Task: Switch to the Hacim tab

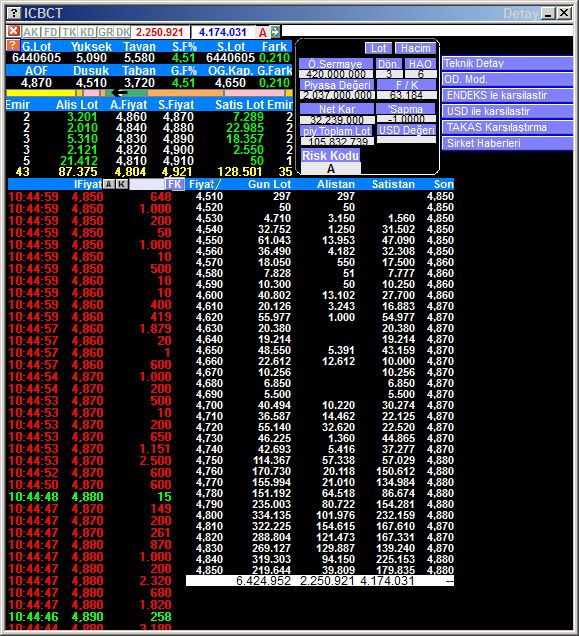Action: pos(415,48)
